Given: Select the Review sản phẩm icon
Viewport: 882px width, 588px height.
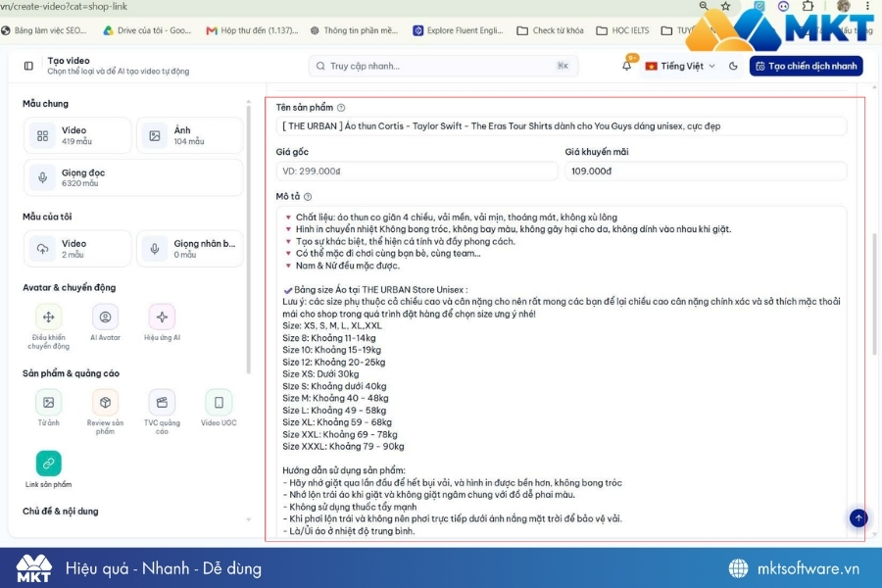Looking at the screenshot, I should tap(105, 403).
